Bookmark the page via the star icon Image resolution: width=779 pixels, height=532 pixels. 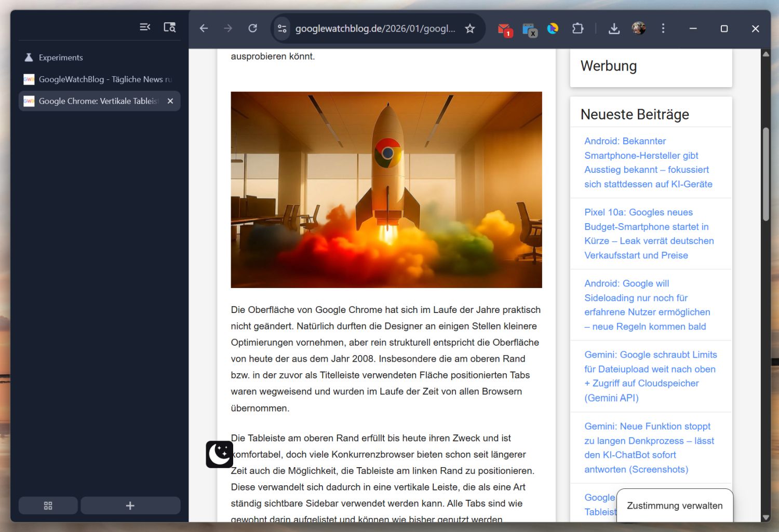tap(469, 29)
